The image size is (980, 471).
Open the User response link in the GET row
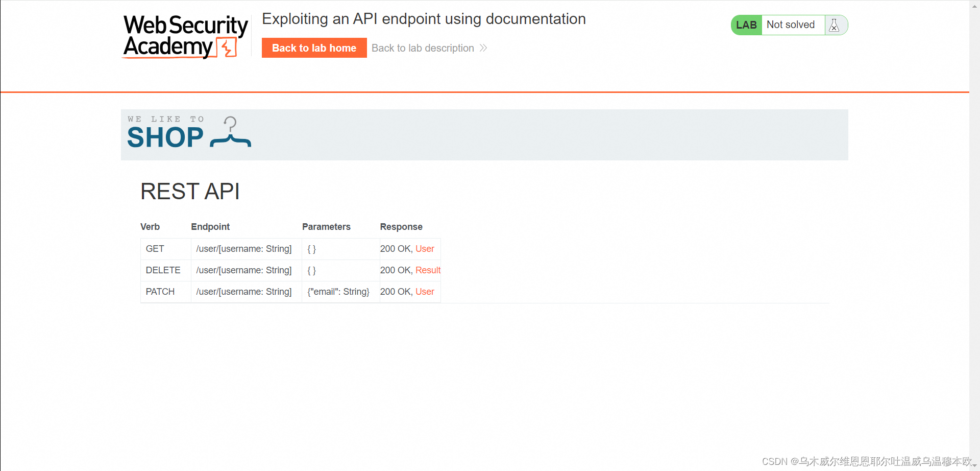point(425,249)
